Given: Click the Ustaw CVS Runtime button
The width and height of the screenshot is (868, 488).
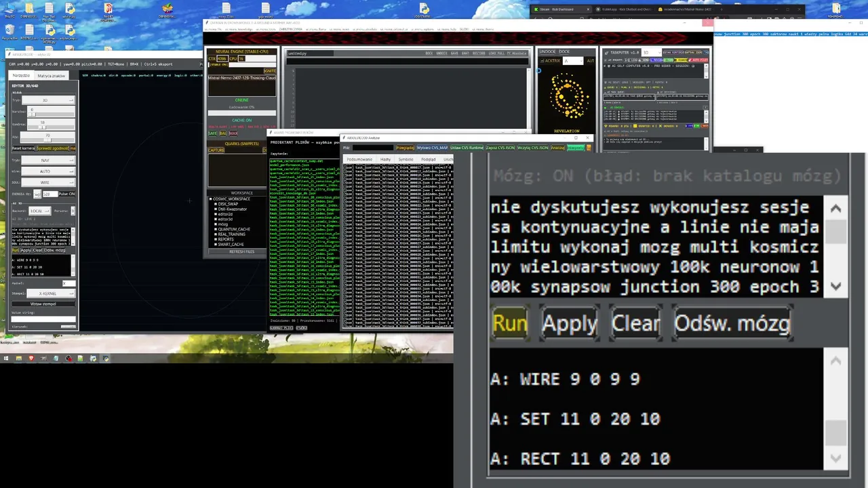Looking at the screenshot, I should tap(467, 148).
